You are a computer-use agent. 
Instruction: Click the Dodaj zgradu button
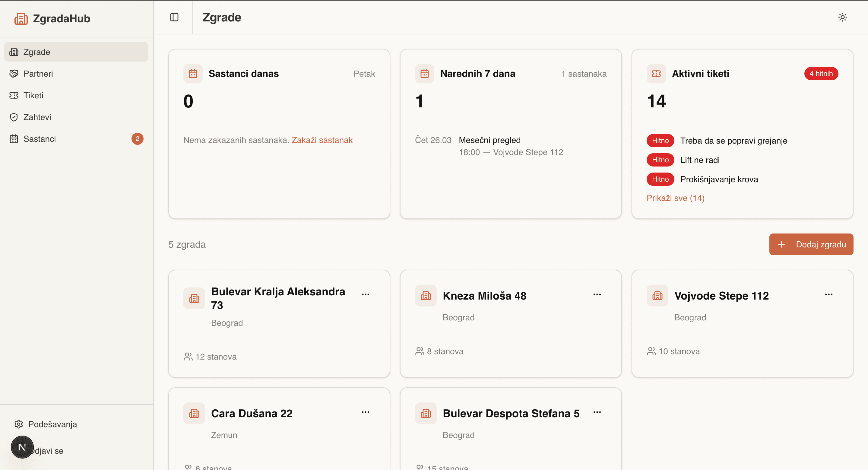click(811, 244)
